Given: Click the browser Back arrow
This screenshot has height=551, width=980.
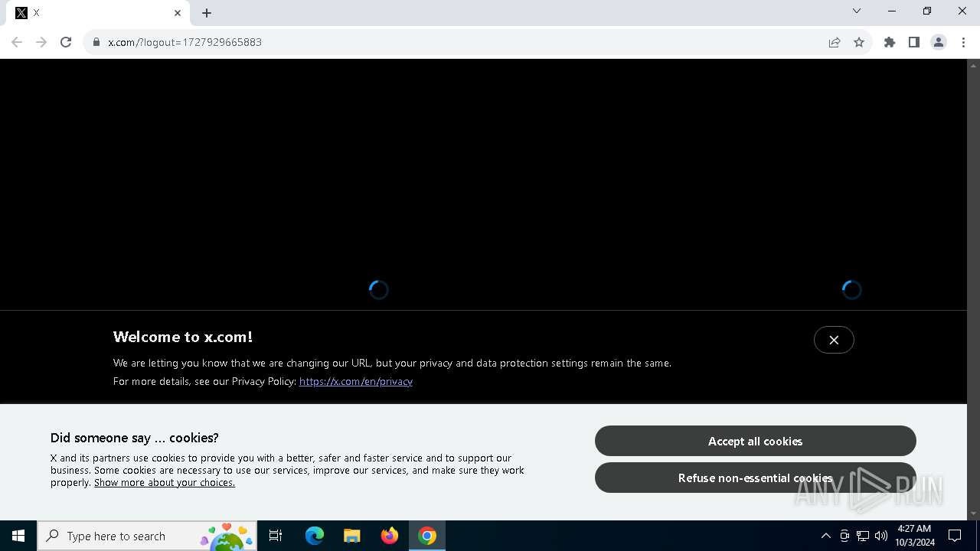Looking at the screenshot, I should [x=17, y=42].
